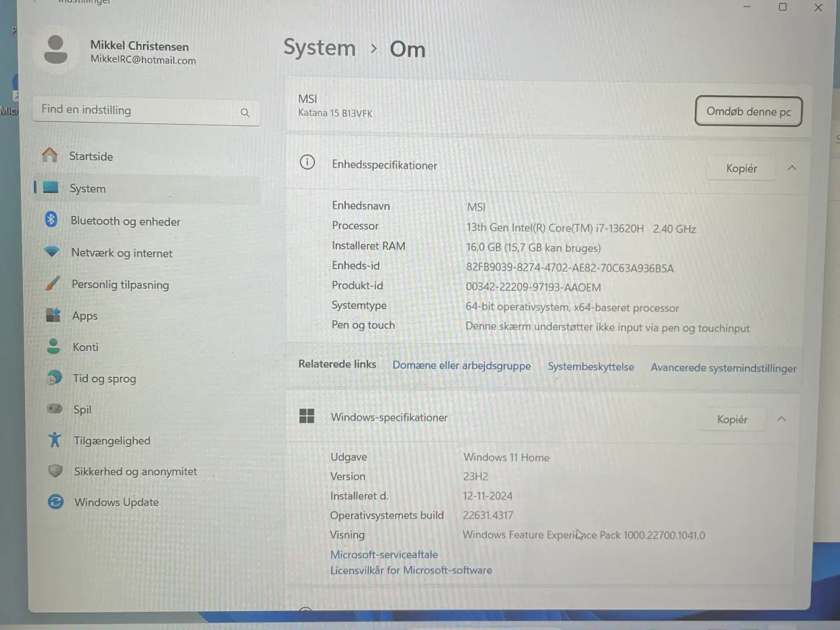Open Licensvilkår for Microsoft-software link
This screenshot has width=840, height=630.
click(x=411, y=570)
